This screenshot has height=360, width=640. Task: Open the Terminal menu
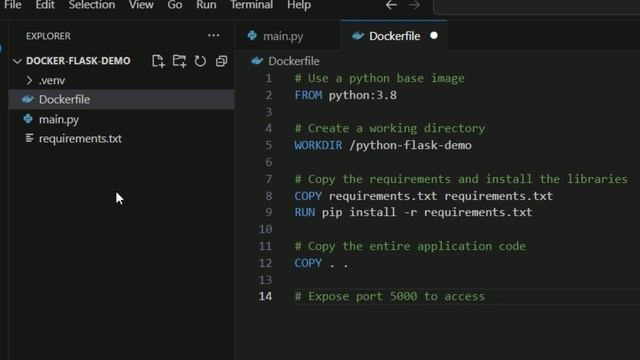click(x=251, y=5)
